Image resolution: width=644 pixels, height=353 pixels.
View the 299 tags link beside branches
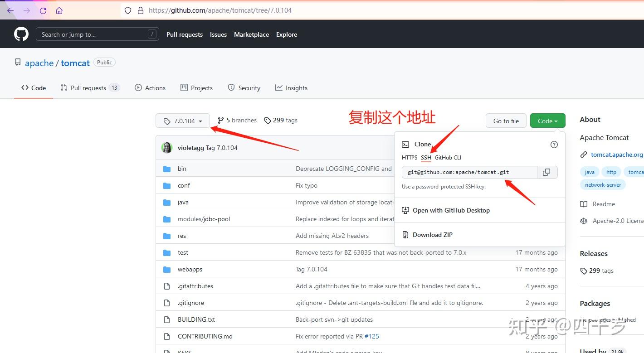pyautogui.click(x=281, y=121)
